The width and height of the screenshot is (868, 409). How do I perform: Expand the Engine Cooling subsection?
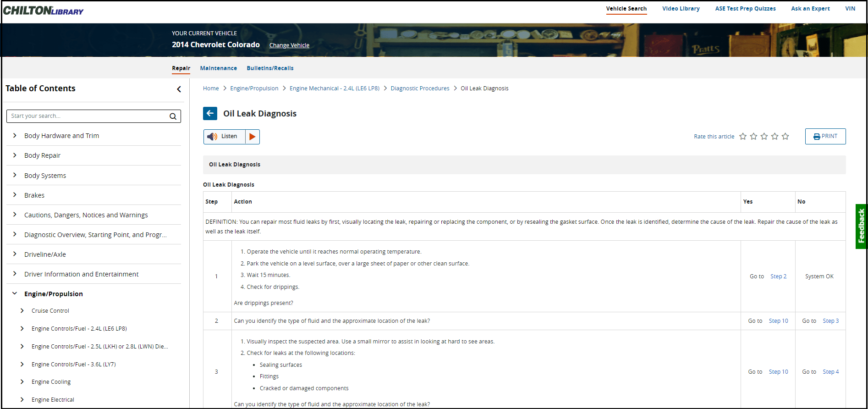22,381
